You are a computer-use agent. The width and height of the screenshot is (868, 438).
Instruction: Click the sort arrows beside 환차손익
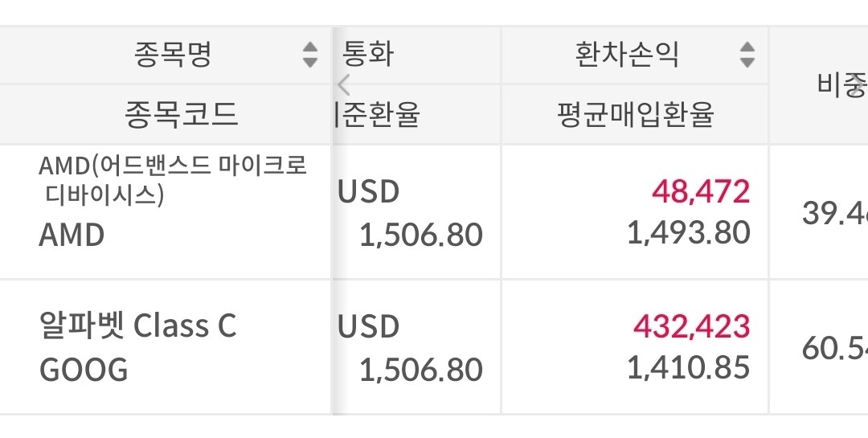tap(747, 55)
